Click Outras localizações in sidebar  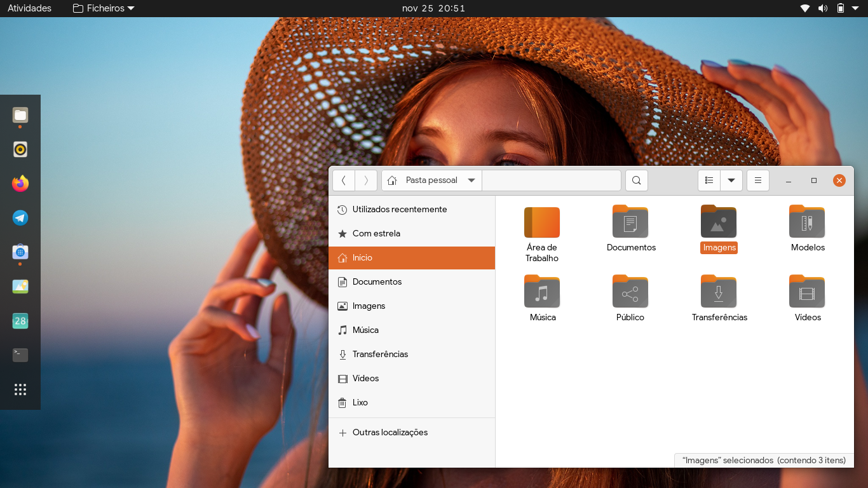pyautogui.click(x=390, y=433)
